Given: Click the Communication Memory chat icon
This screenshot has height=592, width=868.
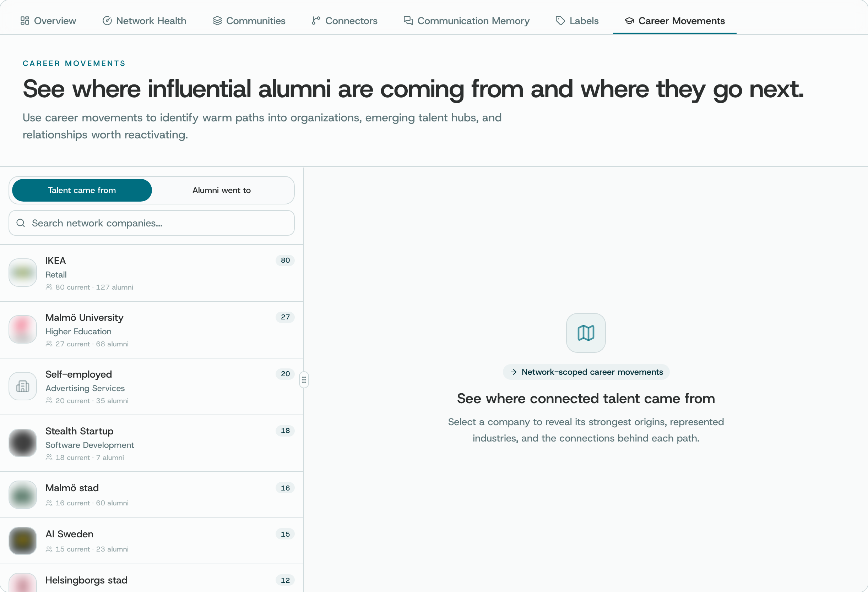Looking at the screenshot, I should pos(408,21).
